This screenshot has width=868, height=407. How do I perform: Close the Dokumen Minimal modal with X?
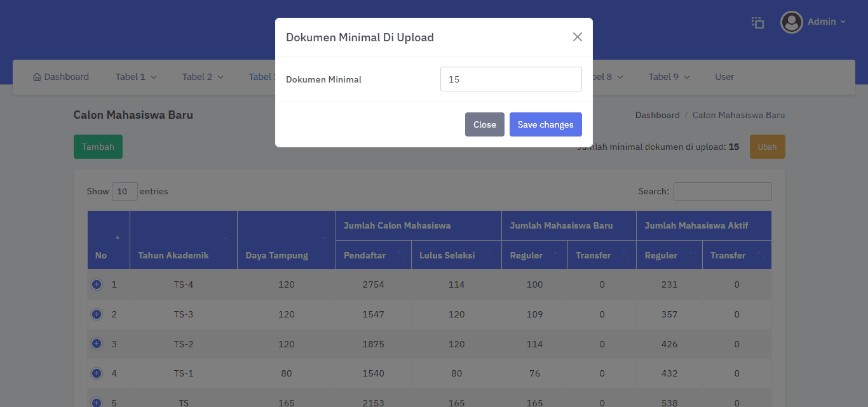click(577, 37)
